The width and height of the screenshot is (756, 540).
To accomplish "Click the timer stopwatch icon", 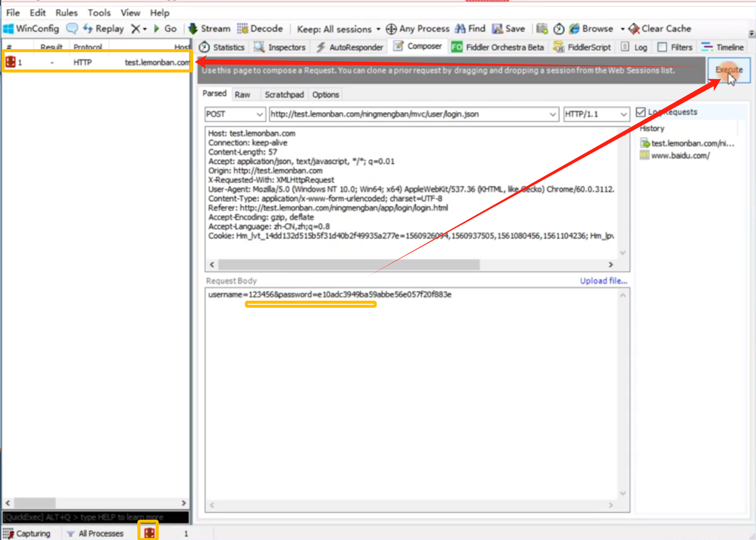I will [559, 29].
